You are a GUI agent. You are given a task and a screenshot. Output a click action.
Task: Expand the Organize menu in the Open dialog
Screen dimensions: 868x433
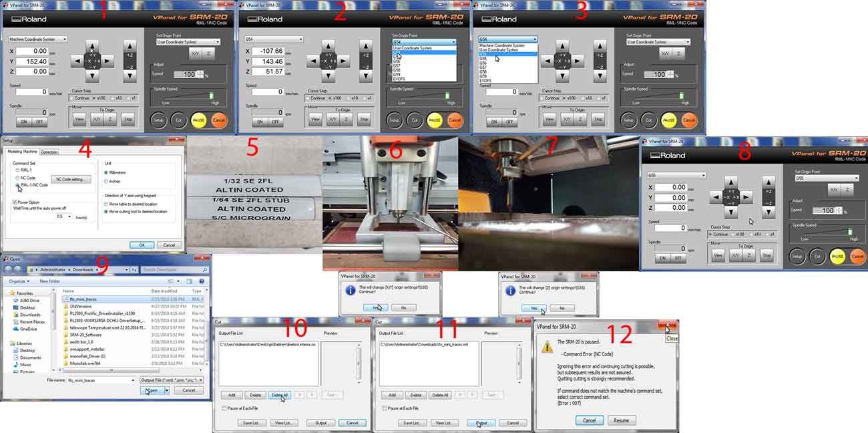click(x=18, y=281)
